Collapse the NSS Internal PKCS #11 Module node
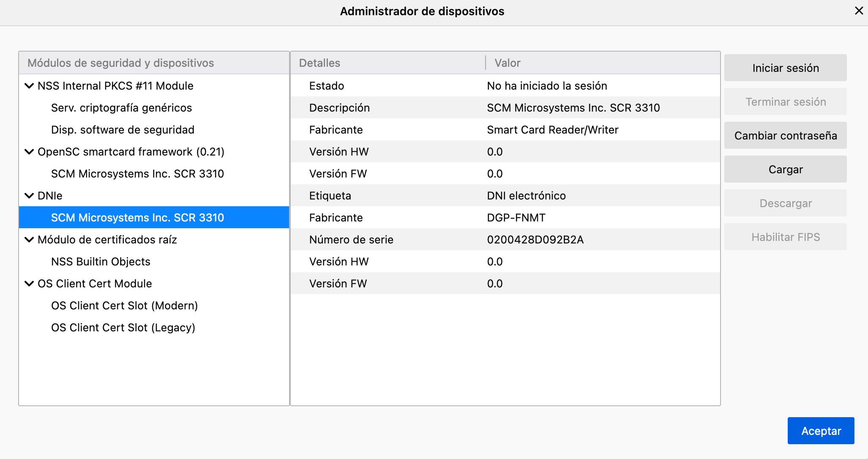The width and height of the screenshot is (868, 459). [x=29, y=86]
